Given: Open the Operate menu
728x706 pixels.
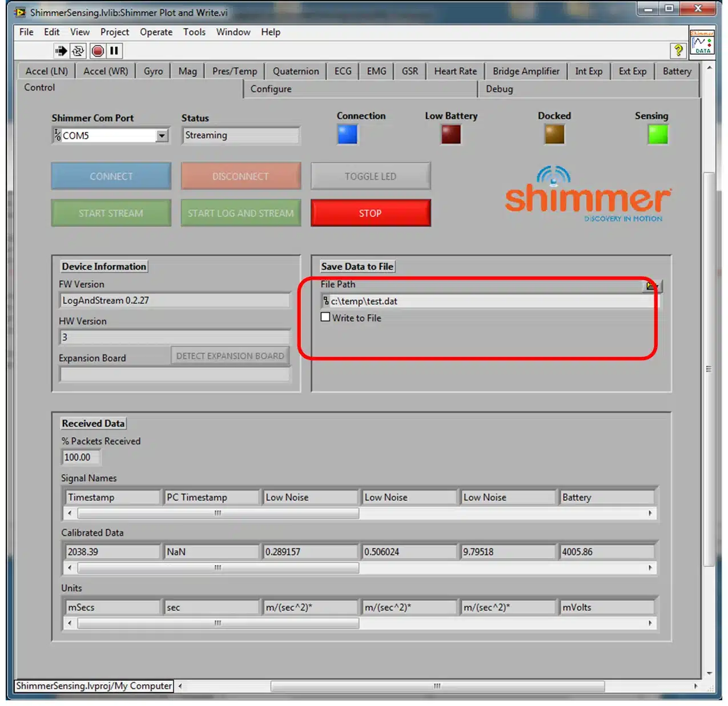Looking at the screenshot, I should [156, 32].
